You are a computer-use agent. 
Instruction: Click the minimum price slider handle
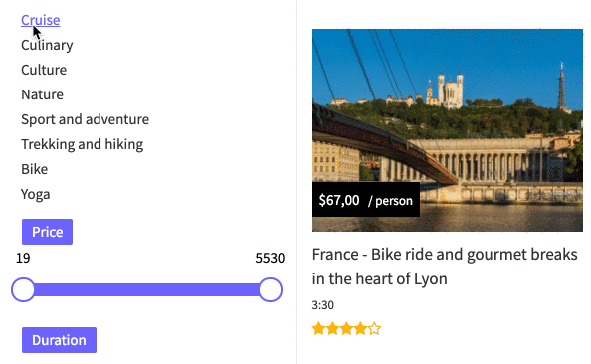click(x=23, y=289)
